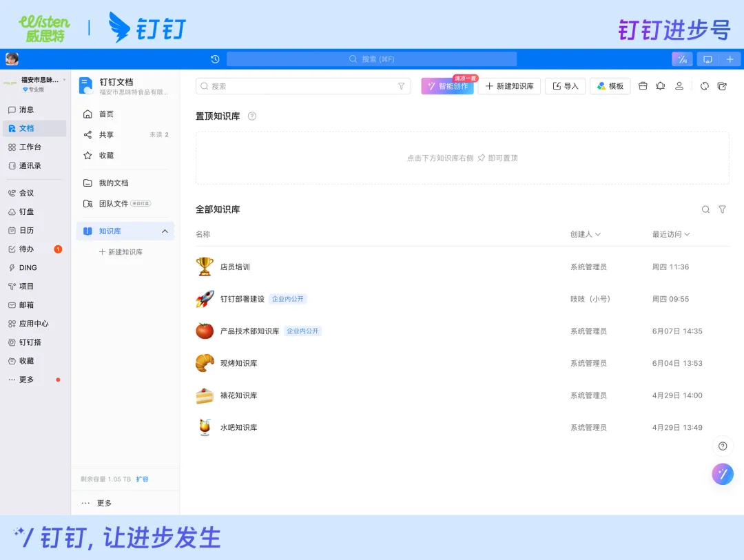Click the 导入 button
Viewport: 744px width, 560px height.
(x=565, y=86)
